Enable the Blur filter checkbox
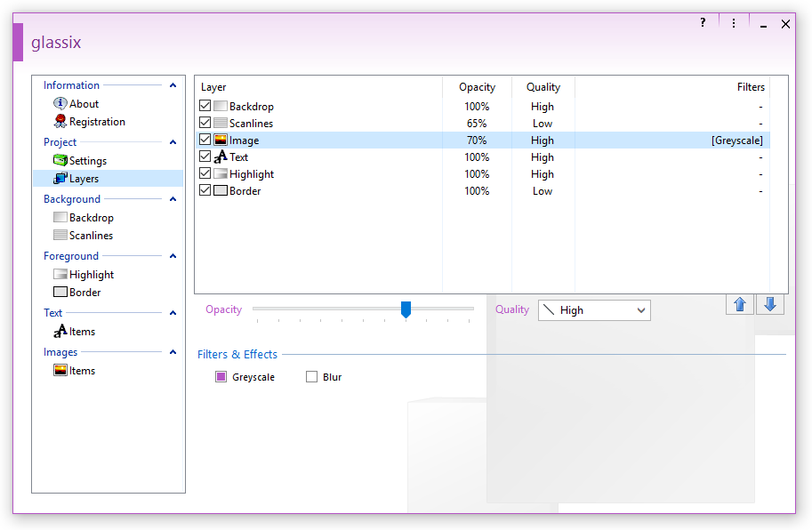 pos(311,377)
